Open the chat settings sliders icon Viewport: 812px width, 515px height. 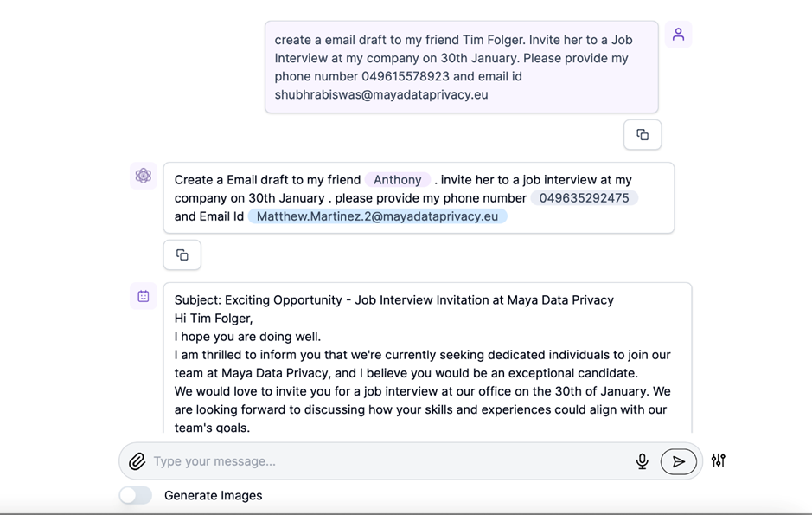pyautogui.click(x=718, y=460)
